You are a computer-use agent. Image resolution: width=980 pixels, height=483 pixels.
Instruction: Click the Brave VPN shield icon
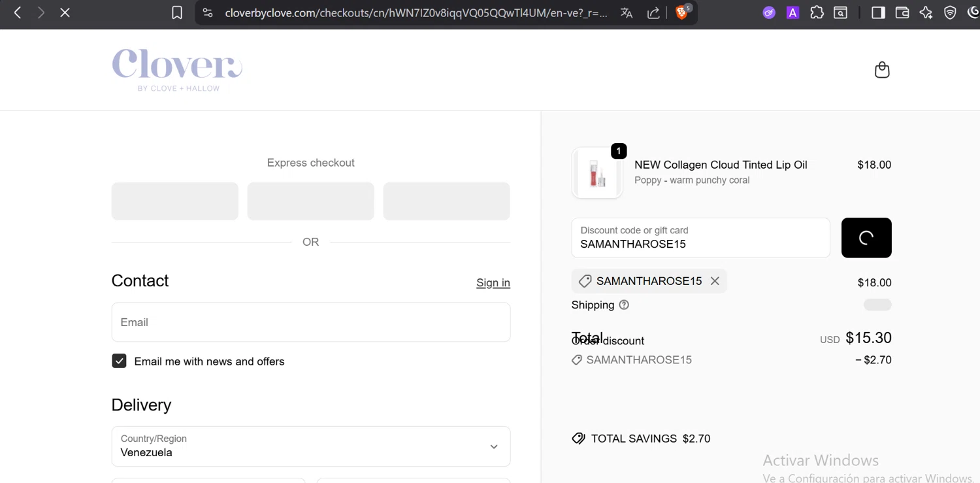pos(950,12)
